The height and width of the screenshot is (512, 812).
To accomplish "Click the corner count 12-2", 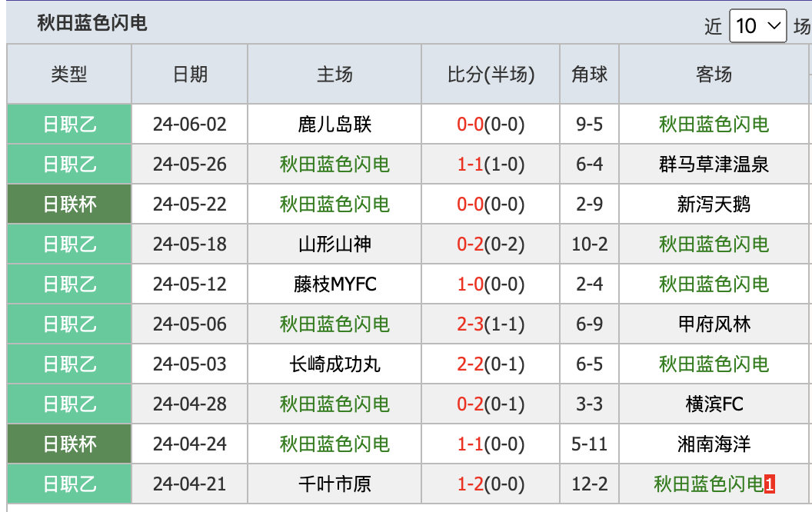I will (x=589, y=484).
